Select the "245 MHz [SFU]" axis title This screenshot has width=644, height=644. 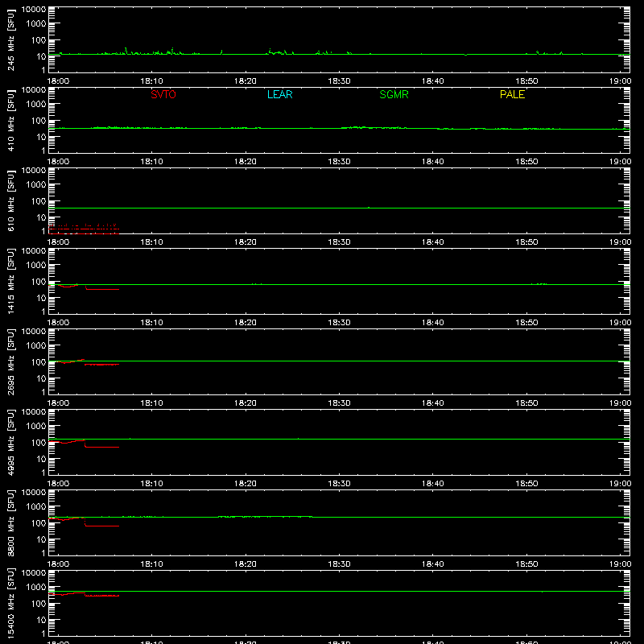pyautogui.click(x=10, y=39)
